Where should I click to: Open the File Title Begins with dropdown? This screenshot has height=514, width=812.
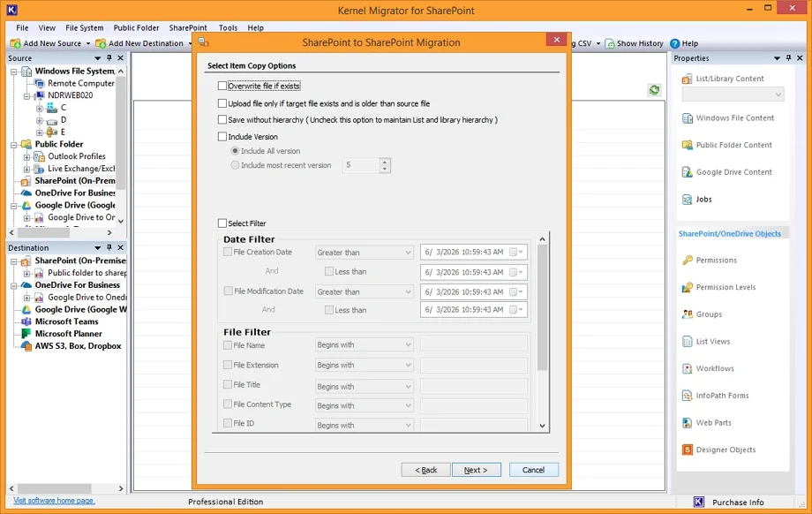pos(365,387)
